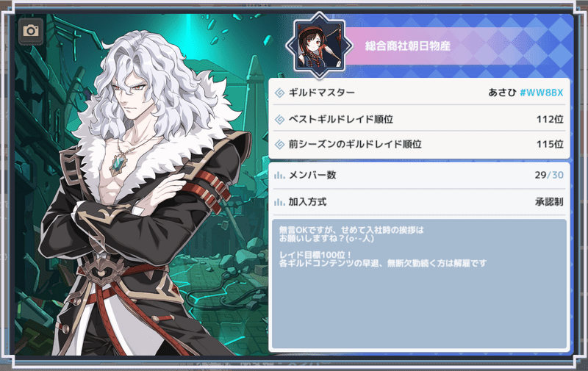Click the ベストギルドレイド順位 diamond icon
Viewport: 588px width, 371px height.
point(280,120)
